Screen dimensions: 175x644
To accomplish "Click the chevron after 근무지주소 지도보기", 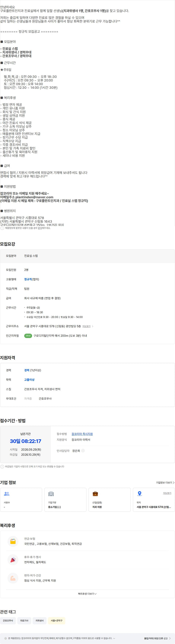I will (92, 326).
